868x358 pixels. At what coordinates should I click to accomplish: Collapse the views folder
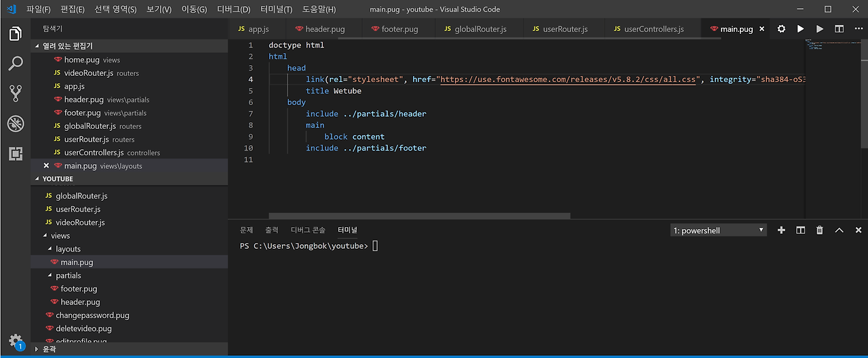[x=129, y=236]
